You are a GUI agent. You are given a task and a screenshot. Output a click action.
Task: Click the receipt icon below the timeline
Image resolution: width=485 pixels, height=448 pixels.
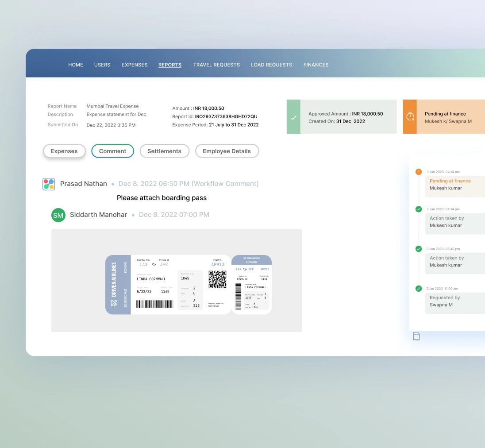(x=416, y=336)
